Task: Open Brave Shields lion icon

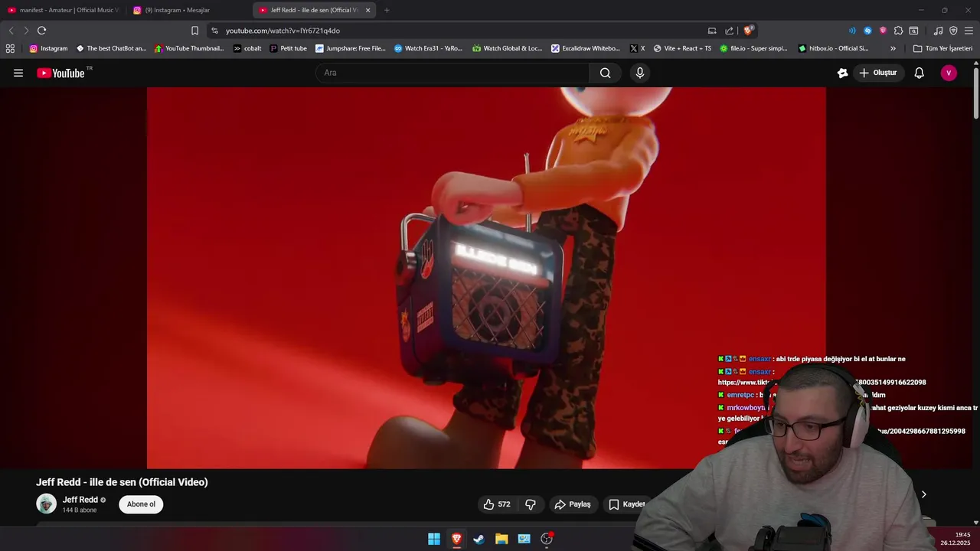Action: tap(748, 31)
